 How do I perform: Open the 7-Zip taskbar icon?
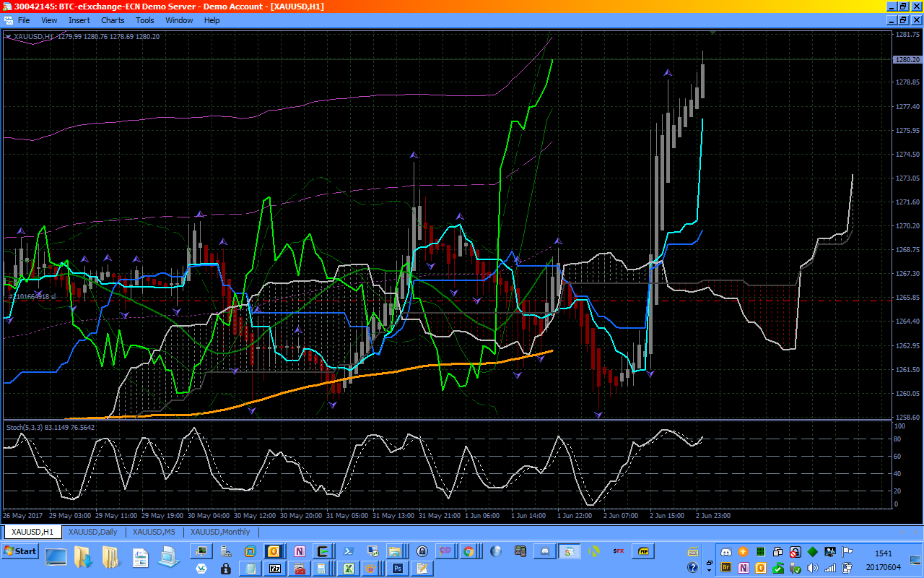(x=274, y=569)
